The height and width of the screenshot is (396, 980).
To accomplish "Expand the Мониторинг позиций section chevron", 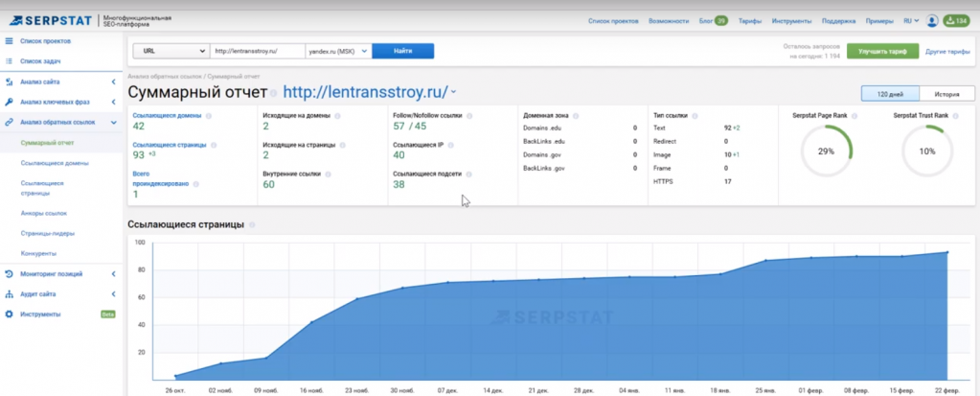I will tap(114, 274).
